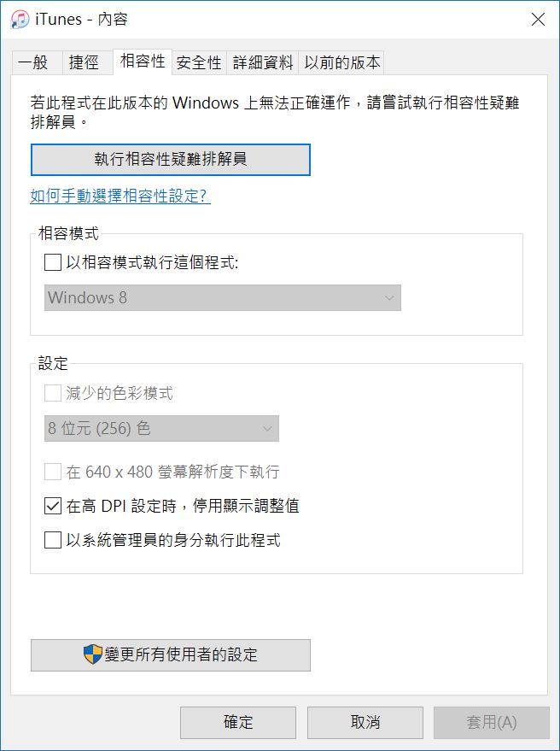The image size is (560, 751).
Task: Confirm with the 確定 button
Action: click(238, 722)
